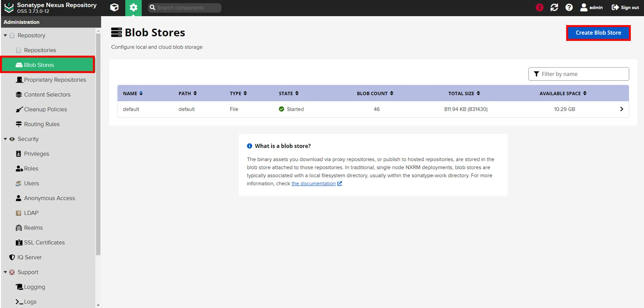Click total size '811.94 KB (831430)'
Image resolution: width=644 pixels, height=308 pixels.
coord(466,109)
